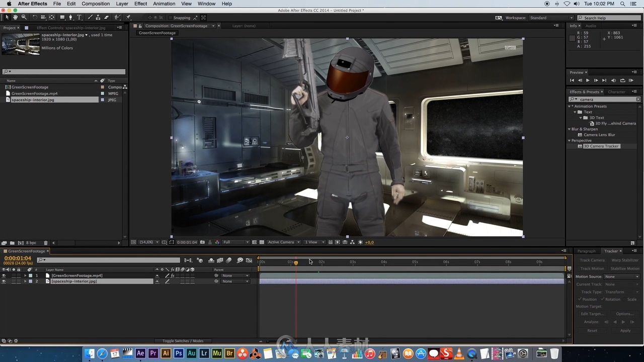The width and height of the screenshot is (644, 362).
Task: Collapse the Perspective effects group
Action: click(x=570, y=140)
